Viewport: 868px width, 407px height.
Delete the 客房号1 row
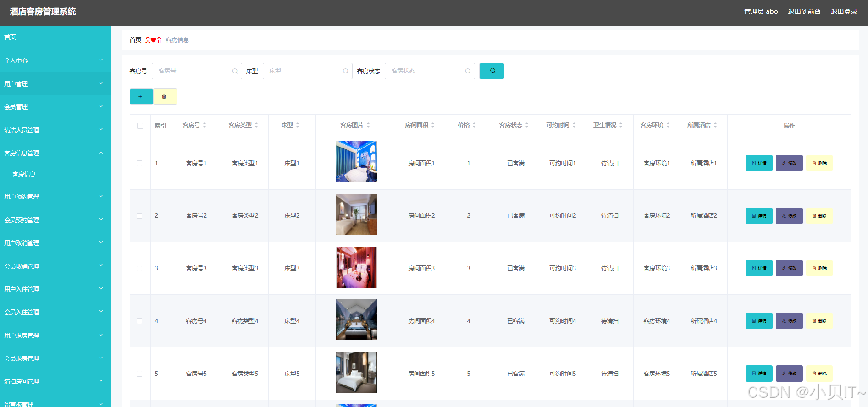pyautogui.click(x=819, y=163)
